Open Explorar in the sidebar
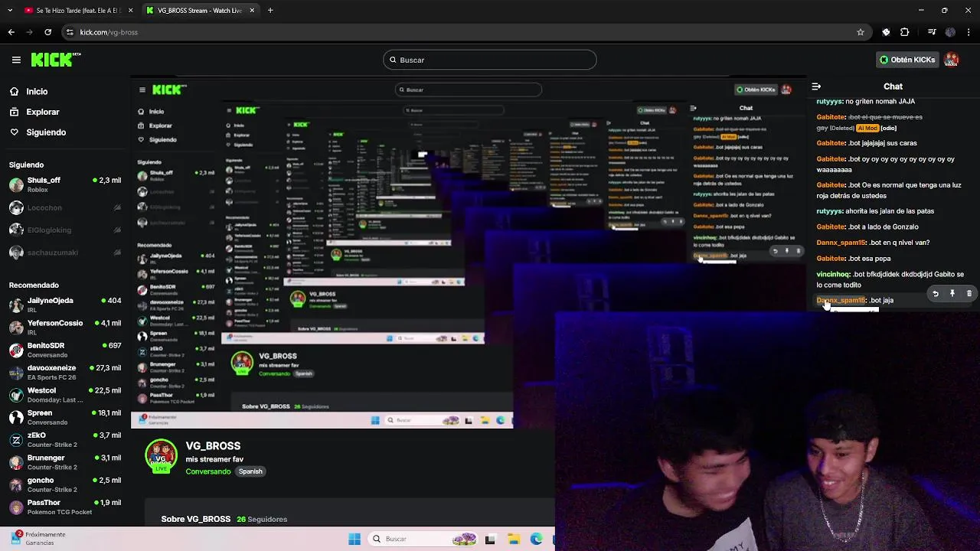980x551 pixels. click(34, 112)
